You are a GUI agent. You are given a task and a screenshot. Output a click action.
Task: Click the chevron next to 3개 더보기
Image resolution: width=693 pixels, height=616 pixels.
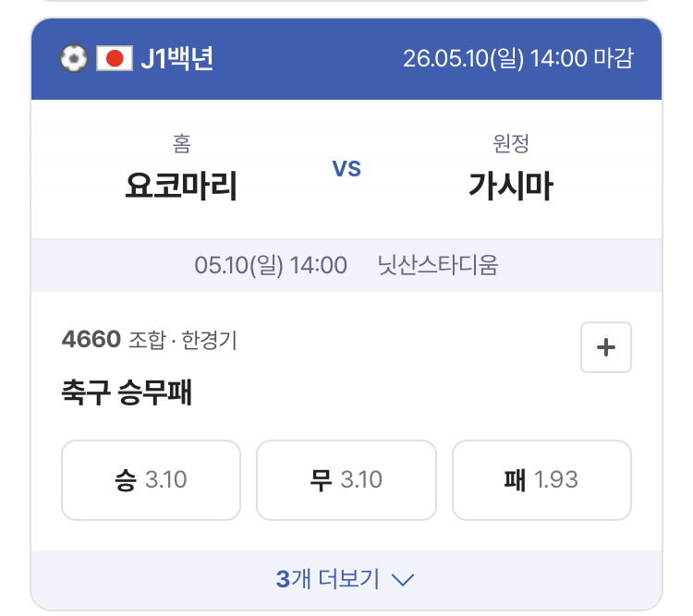point(403,579)
